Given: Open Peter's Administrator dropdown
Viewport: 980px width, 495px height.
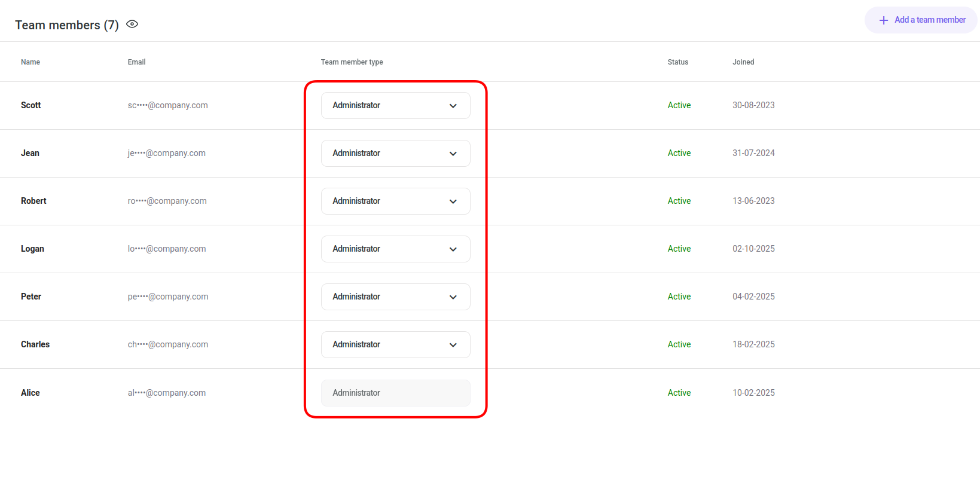Looking at the screenshot, I should (x=395, y=297).
